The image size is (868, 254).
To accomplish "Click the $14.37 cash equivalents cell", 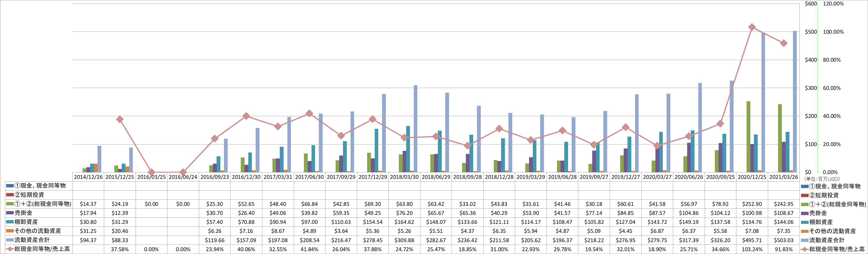I will 88,204.
